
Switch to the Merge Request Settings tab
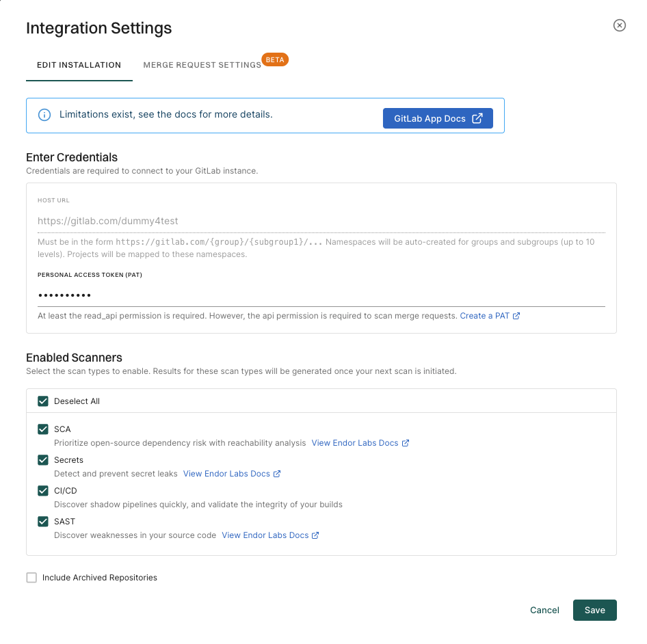(201, 64)
